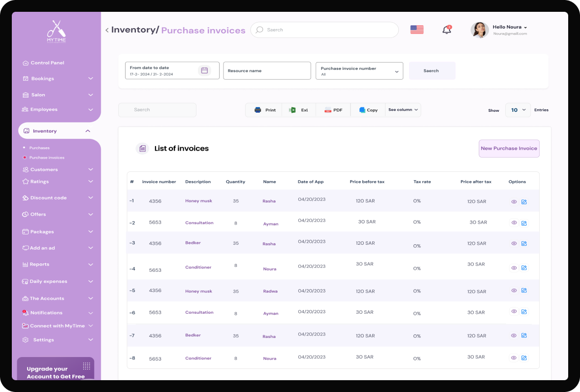The image size is (580, 392).
Task: View invoice row 2 with eye icon
Action: (514, 223)
